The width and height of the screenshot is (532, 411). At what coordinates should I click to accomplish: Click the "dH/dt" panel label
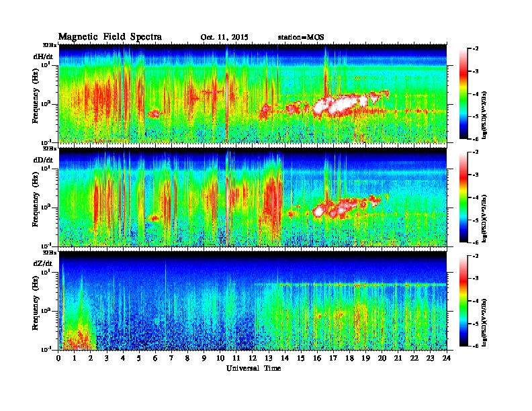click(x=43, y=56)
